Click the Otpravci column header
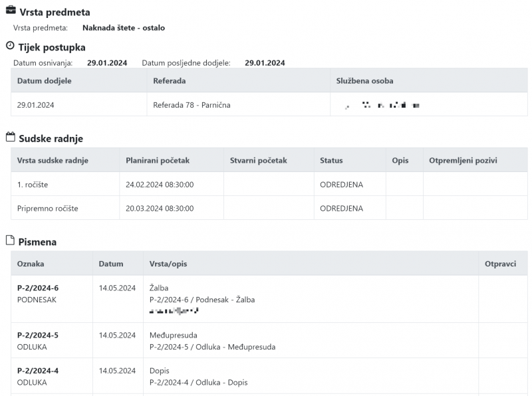The height and width of the screenshot is (396, 532). pos(500,264)
